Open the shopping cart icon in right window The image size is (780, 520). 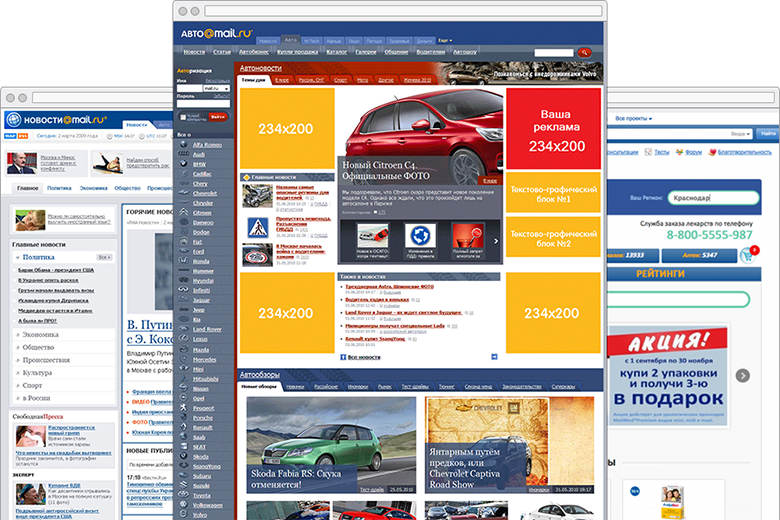[748, 255]
